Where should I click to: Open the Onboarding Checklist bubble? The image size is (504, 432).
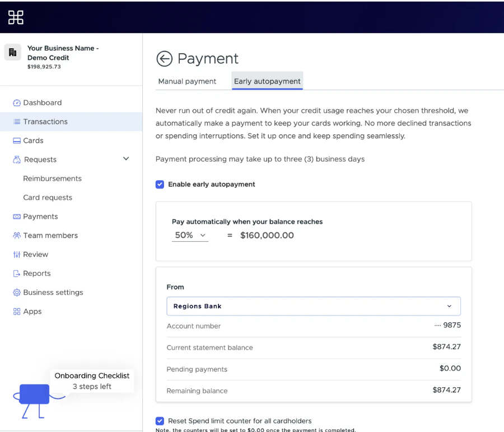tap(92, 381)
